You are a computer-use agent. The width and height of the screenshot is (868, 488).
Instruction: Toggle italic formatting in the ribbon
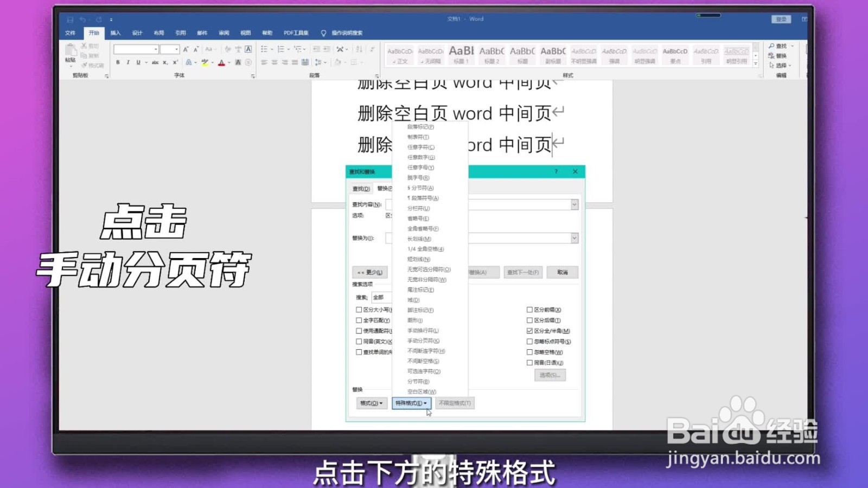tap(128, 63)
